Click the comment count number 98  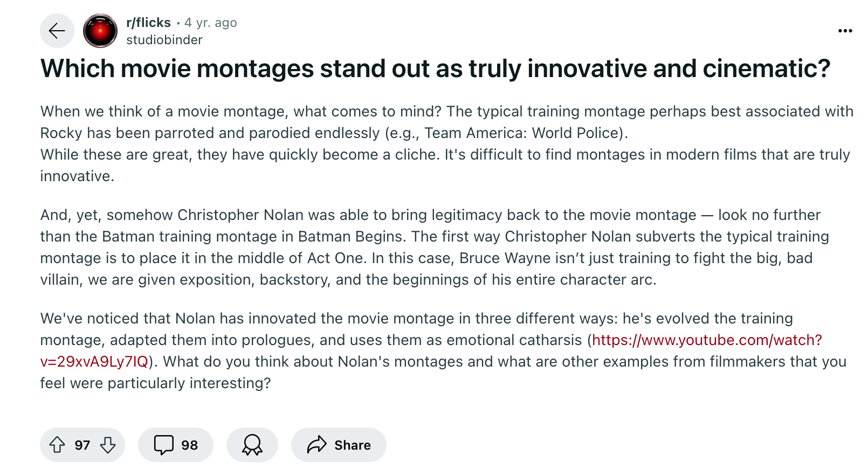click(189, 445)
